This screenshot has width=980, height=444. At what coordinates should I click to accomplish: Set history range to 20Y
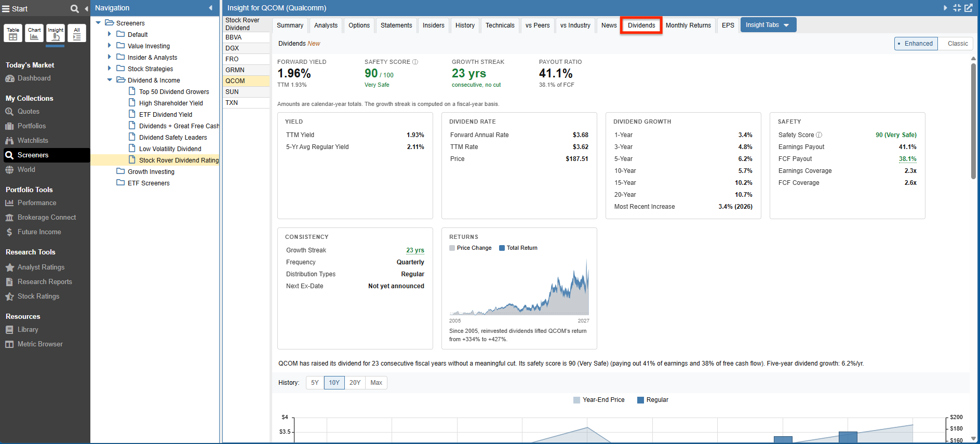tap(355, 383)
